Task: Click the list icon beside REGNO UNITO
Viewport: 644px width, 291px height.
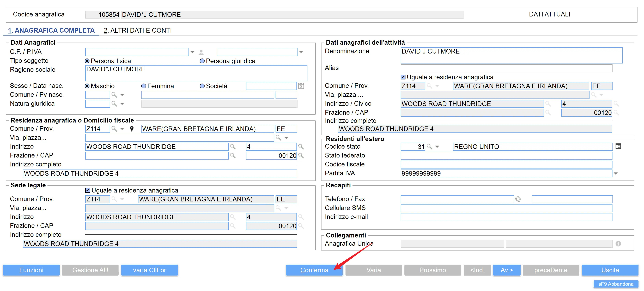Action: click(x=618, y=147)
